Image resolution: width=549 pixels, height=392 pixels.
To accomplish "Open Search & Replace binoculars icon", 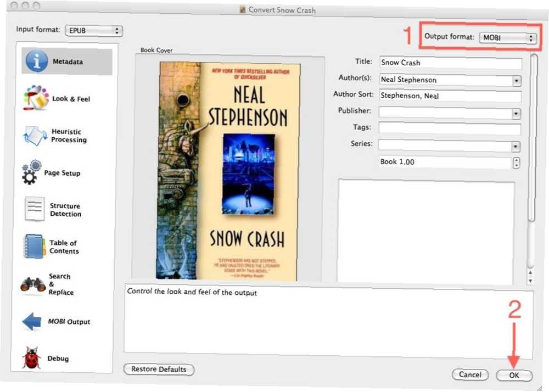I will pyautogui.click(x=33, y=284).
